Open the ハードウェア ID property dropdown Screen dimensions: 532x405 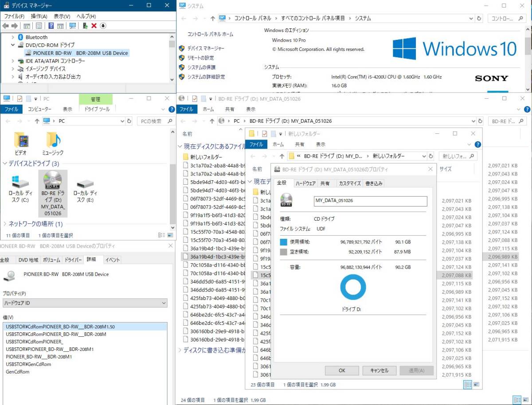(164, 304)
